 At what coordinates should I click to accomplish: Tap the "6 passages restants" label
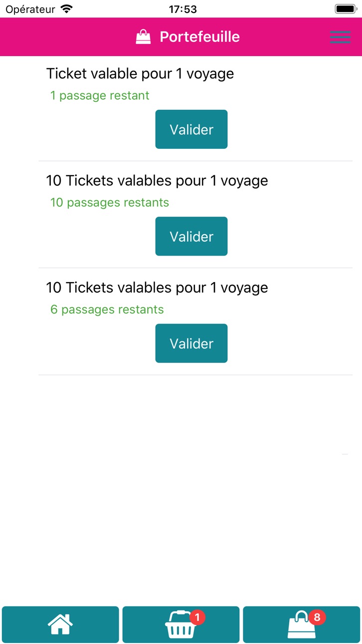[x=107, y=310]
